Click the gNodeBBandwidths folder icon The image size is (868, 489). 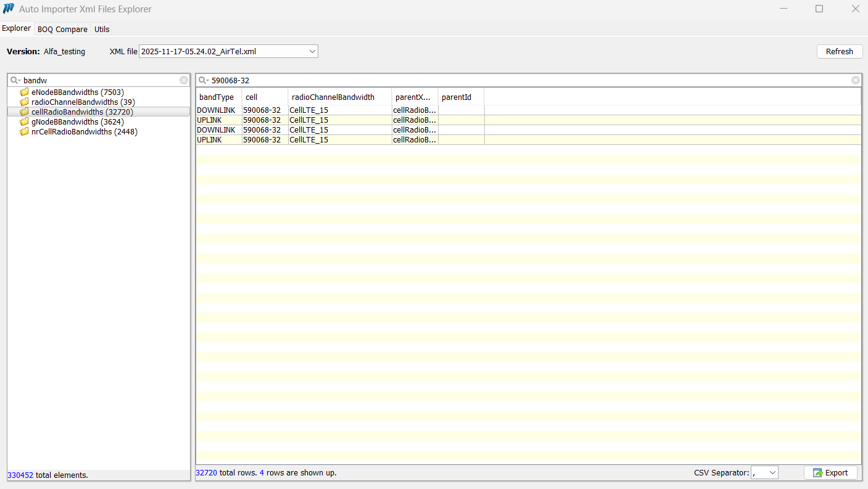pyautogui.click(x=24, y=122)
